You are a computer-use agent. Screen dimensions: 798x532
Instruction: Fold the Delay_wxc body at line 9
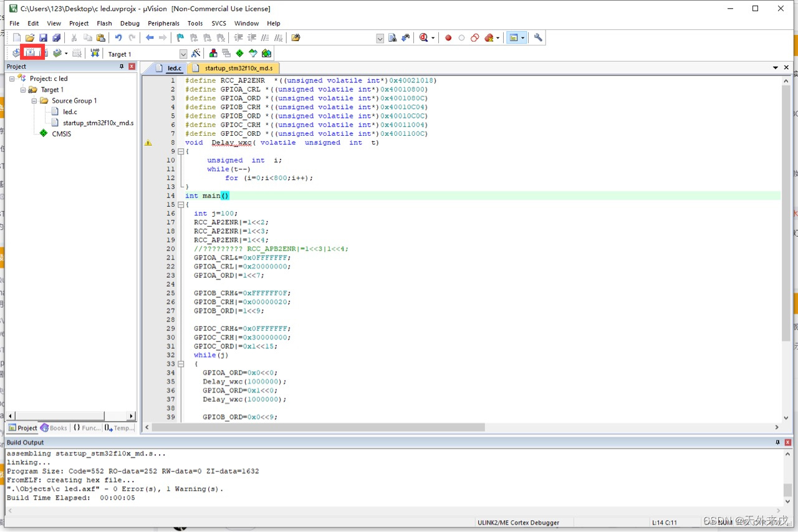pyautogui.click(x=181, y=151)
